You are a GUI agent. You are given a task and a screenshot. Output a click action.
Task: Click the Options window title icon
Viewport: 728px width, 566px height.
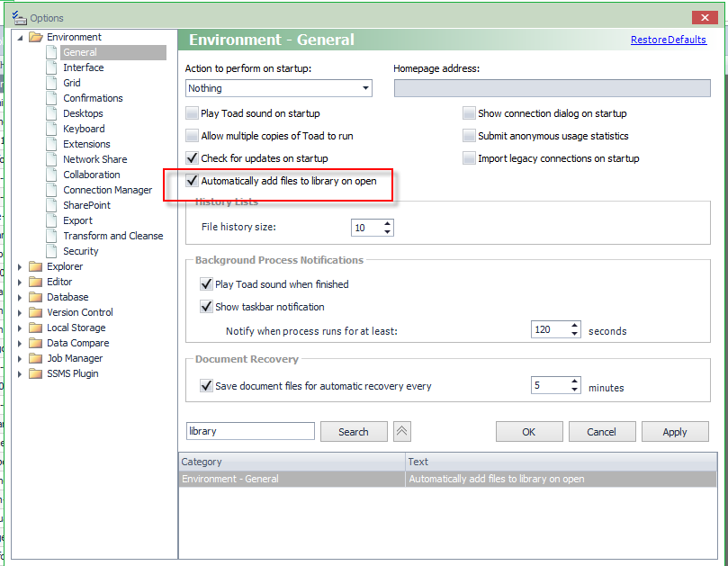pos(19,18)
